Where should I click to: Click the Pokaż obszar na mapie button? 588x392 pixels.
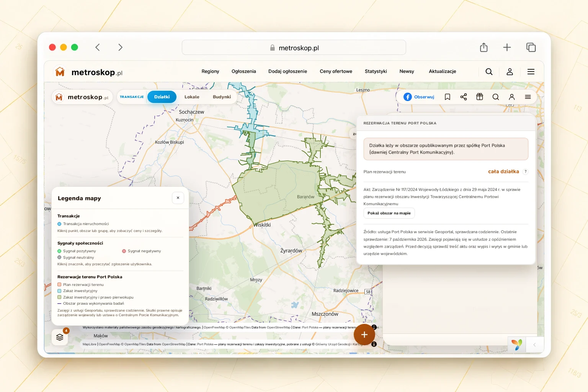pyautogui.click(x=389, y=213)
